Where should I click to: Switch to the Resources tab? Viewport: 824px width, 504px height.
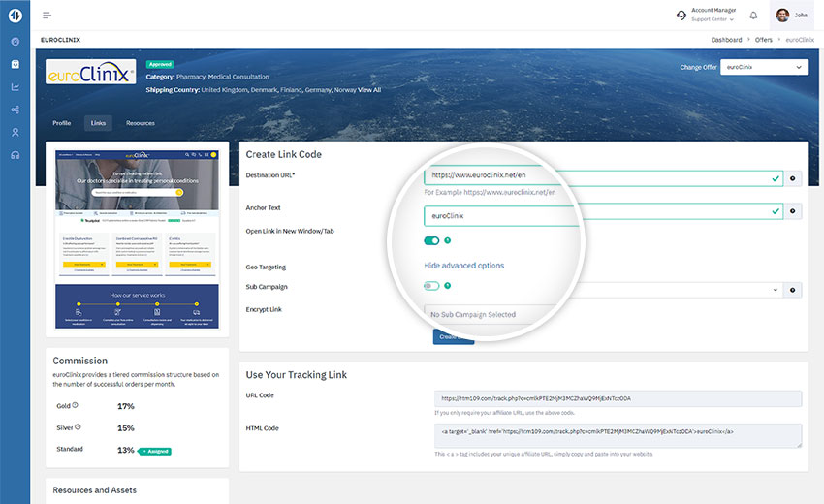(141, 123)
